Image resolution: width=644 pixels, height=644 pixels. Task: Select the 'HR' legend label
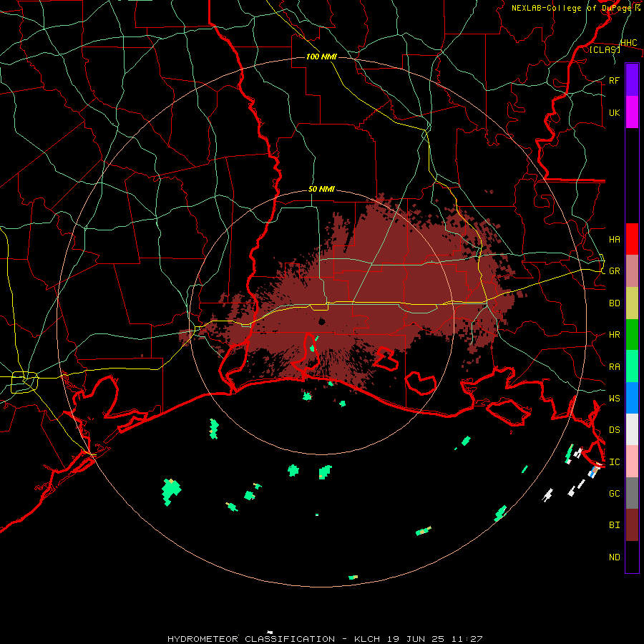[614, 335]
